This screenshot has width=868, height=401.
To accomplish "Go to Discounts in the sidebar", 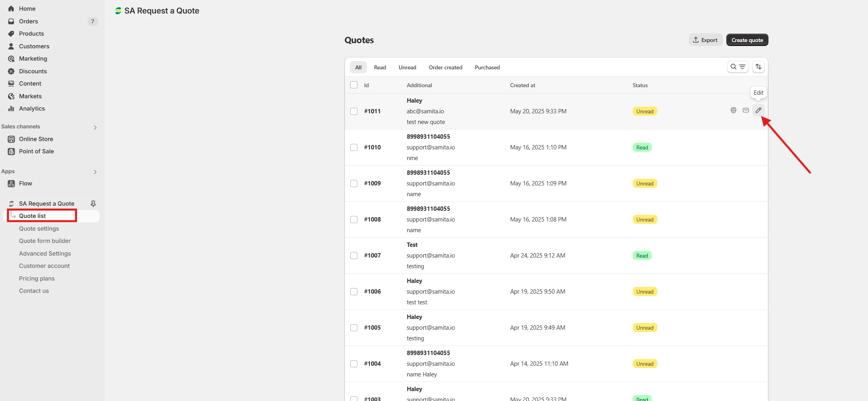I will coord(33,71).
